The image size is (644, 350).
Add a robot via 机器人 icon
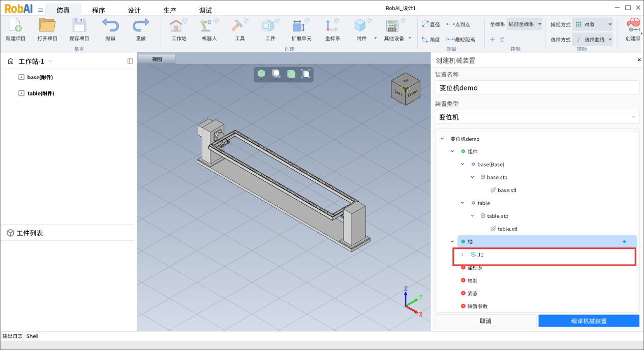pos(209,25)
